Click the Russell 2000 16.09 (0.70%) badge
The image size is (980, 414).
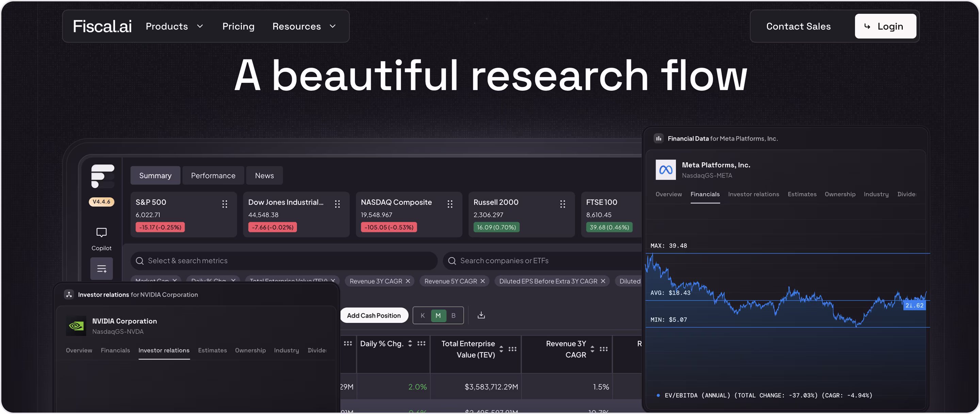[x=496, y=227]
